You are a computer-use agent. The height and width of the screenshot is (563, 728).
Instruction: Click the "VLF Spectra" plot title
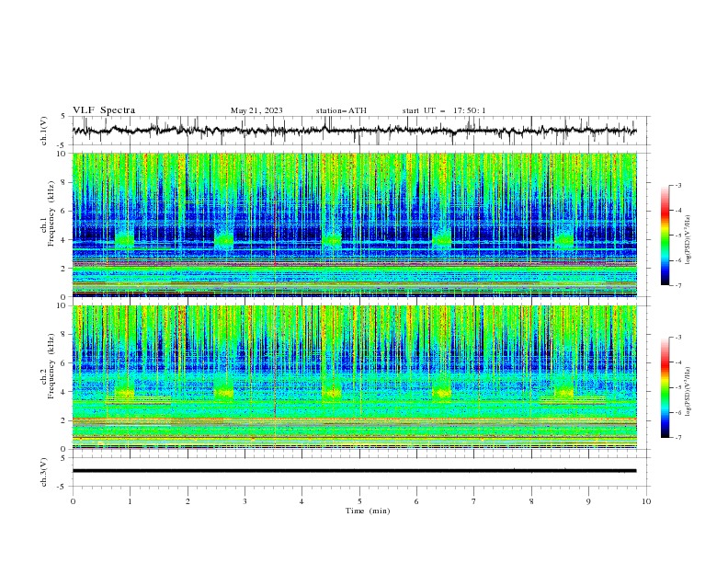pos(104,110)
